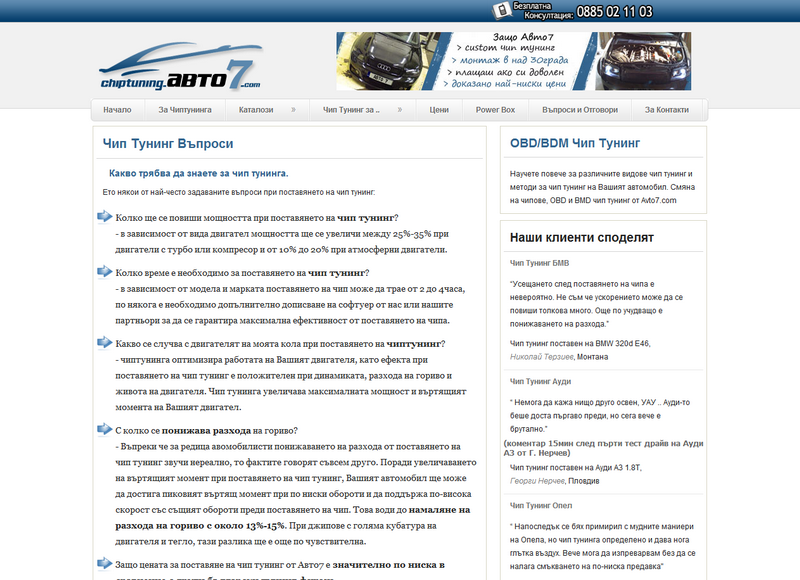The width and height of the screenshot is (800, 580).
Task: Open the 'За Чиптунинга' menu item
Action: [x=185, y=110]
